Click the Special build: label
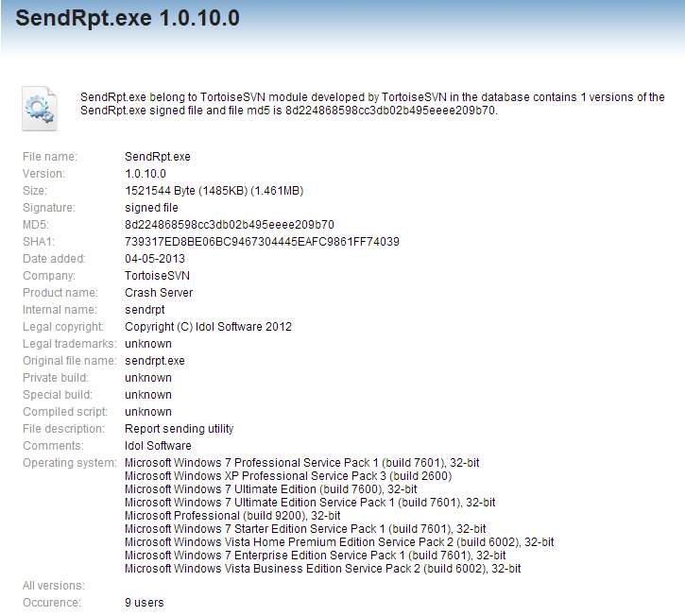The height and width of the screenshot is (616, 685). tap(58, 395)
